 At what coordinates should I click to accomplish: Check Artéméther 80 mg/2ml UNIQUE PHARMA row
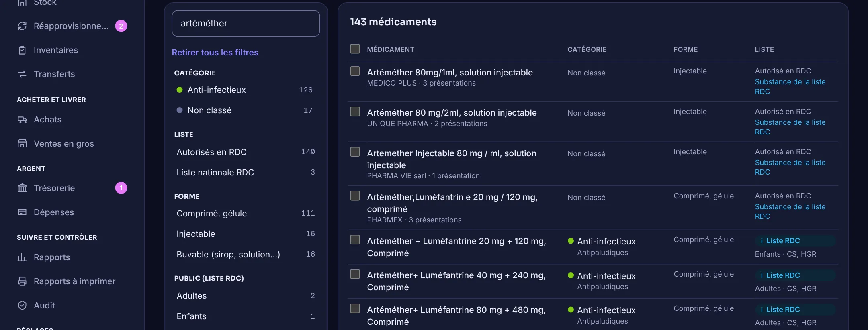click(355, 111)
